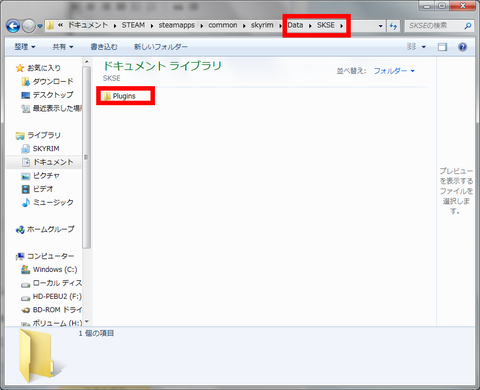Click the star icon beside お気に入り

pyautogui.click(x=20, y=68)
